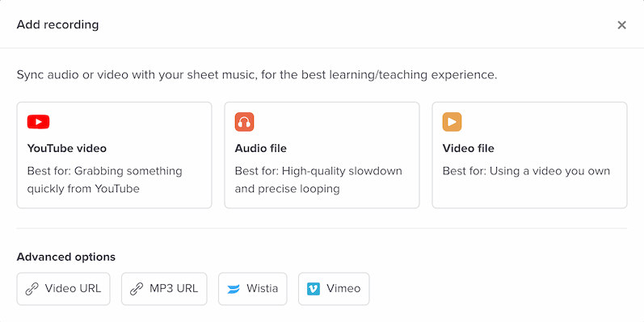
Task: Click the link icon beside MP3 URL
Action: [137, 289]
